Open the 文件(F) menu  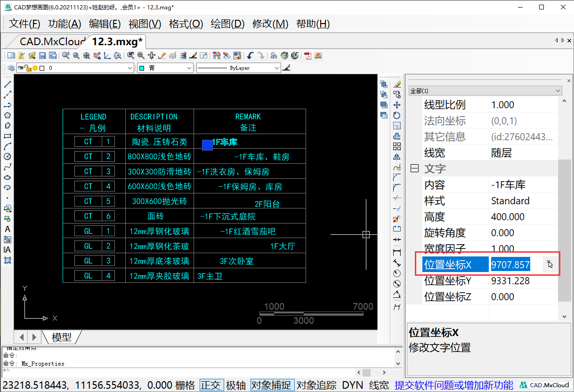[x=25, y=24]
